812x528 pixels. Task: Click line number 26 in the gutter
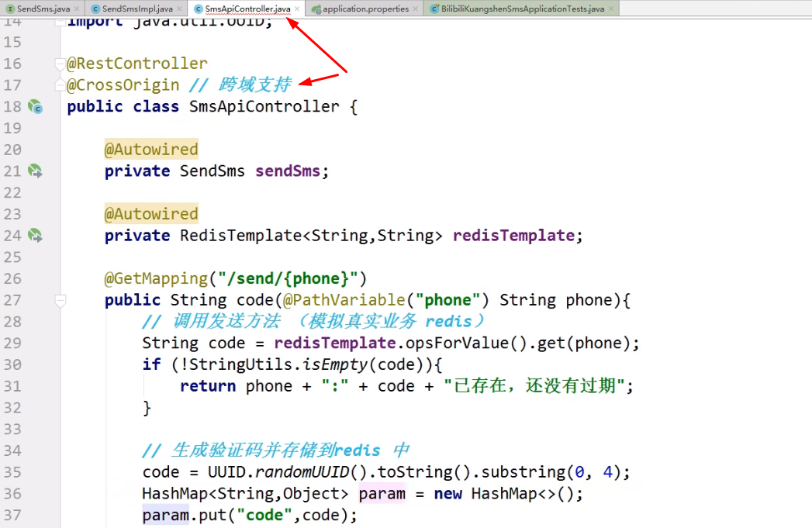tap(12, 278)
